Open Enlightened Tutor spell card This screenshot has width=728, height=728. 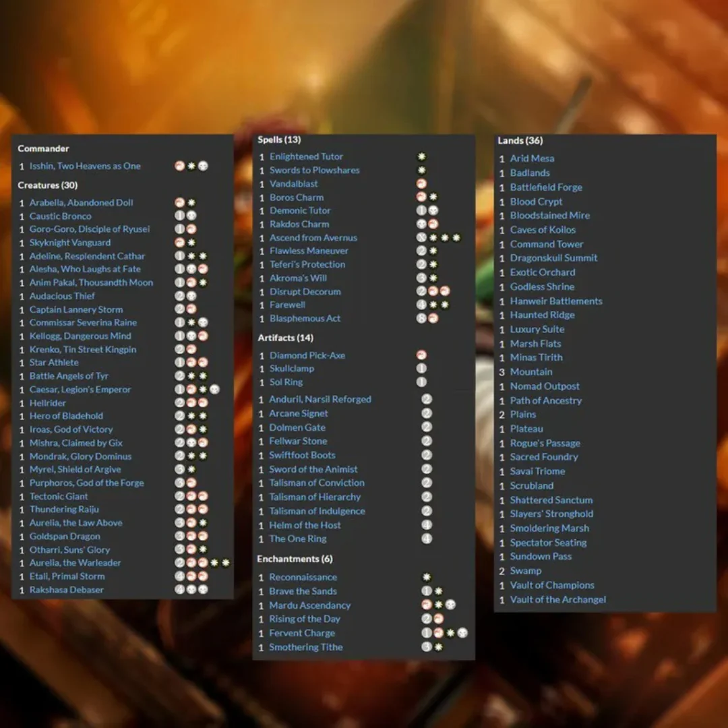click(x=307, y=156)
